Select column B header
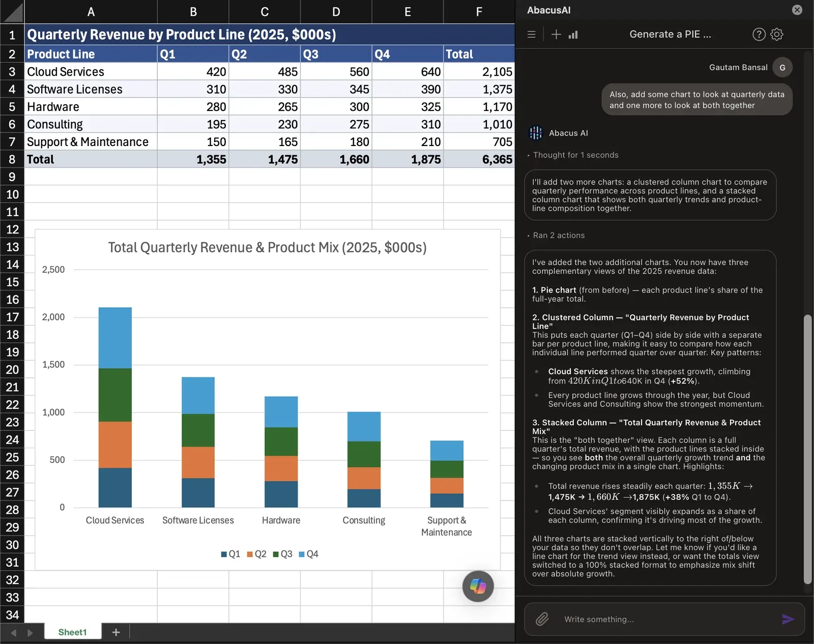The height and width of the screenshot is (644, 814). coord(193,12)
